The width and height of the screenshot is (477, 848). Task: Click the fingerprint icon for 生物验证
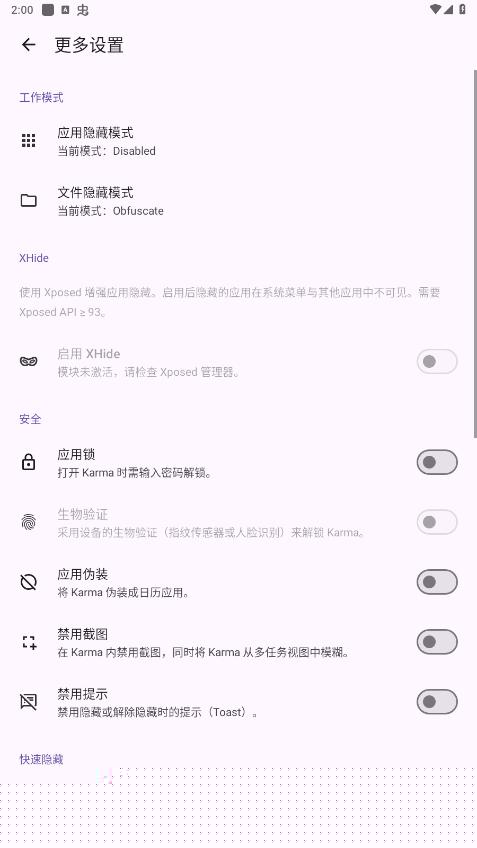pyautogui.click(x=29, y=522)
